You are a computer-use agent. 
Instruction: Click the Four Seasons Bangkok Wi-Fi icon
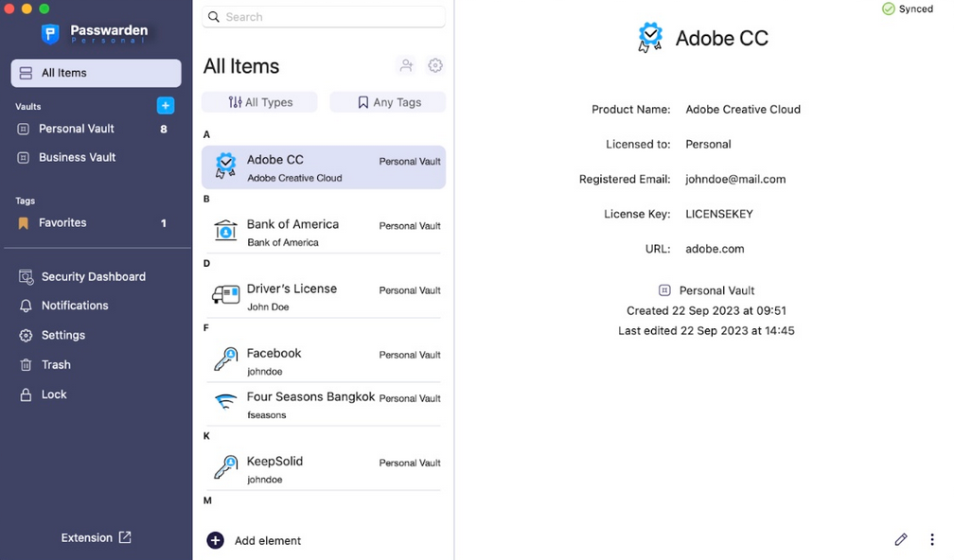(x=225, y=402)
